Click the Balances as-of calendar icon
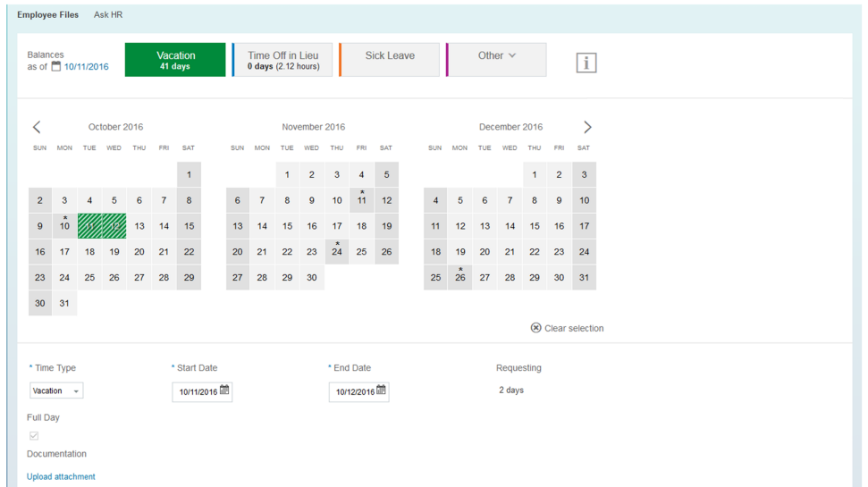The width and height of the screenshot is (868, 487). point(56,66)
